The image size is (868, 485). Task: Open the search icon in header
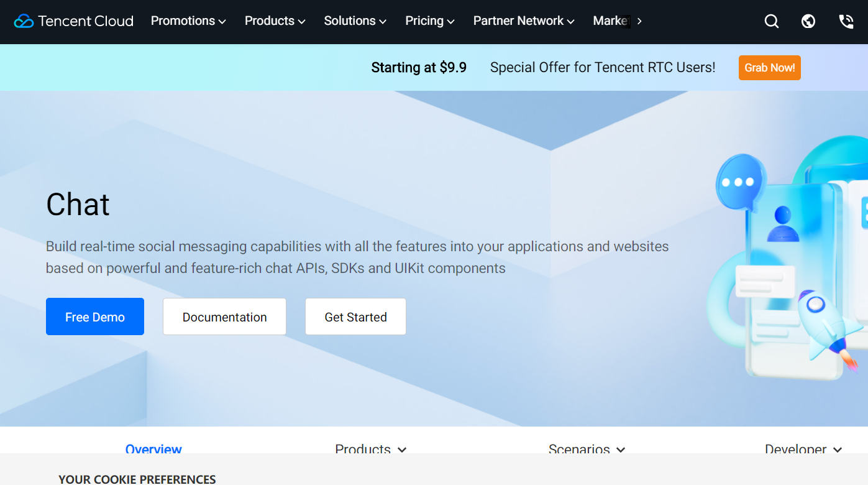click(771, 22)
